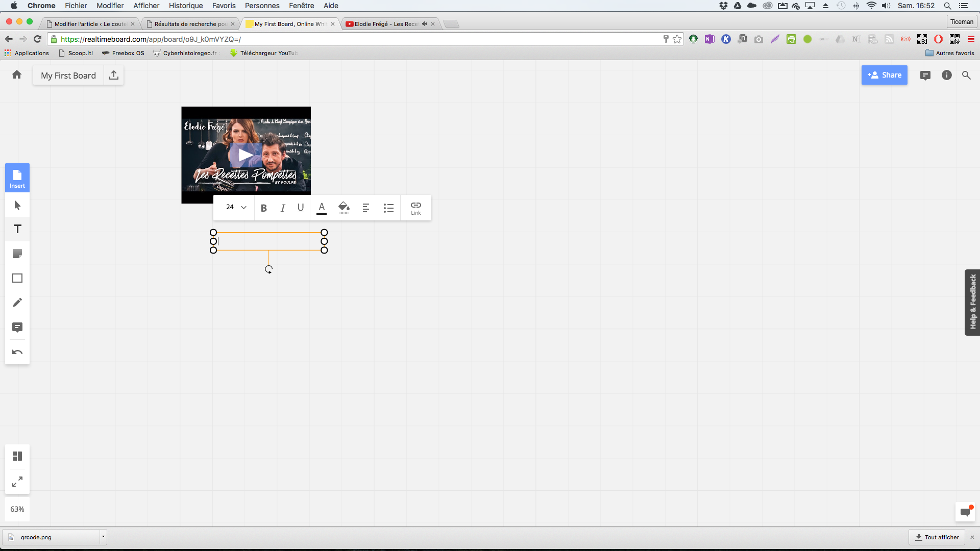Select the pen drawing tool
The height and width of the screenshot is (551, 980).
[x=17, y=303]
